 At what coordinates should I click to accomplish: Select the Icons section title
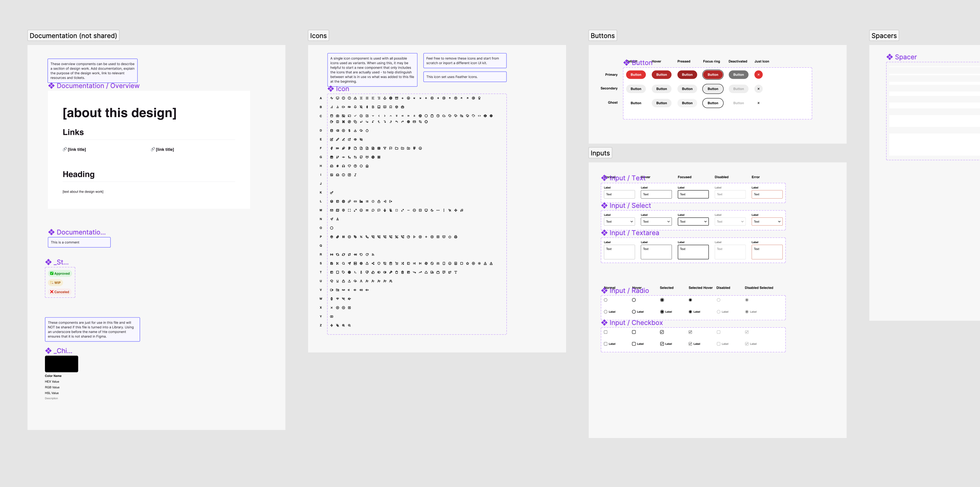click(x=318, y=36)
